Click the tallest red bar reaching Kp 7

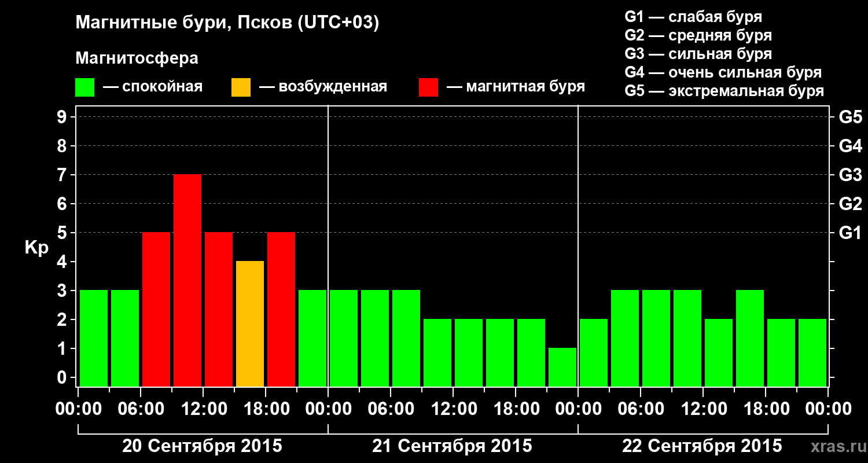(x=187, y=280)
